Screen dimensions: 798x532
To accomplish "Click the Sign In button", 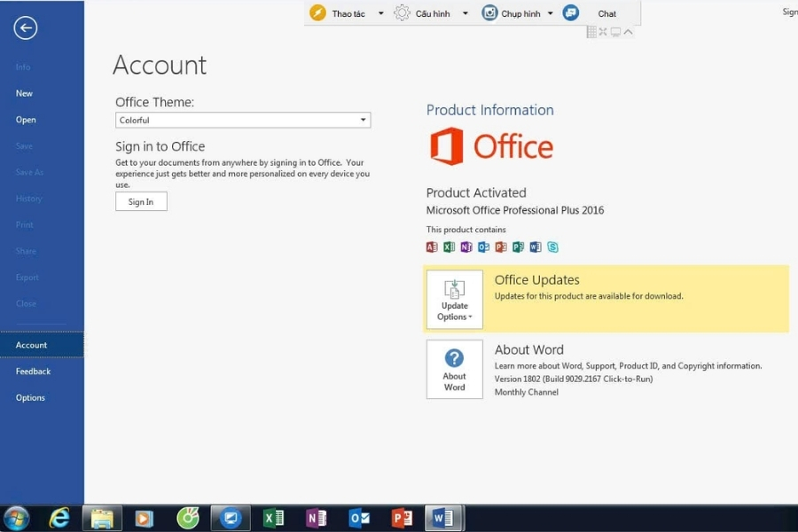I will coord(140,201).
